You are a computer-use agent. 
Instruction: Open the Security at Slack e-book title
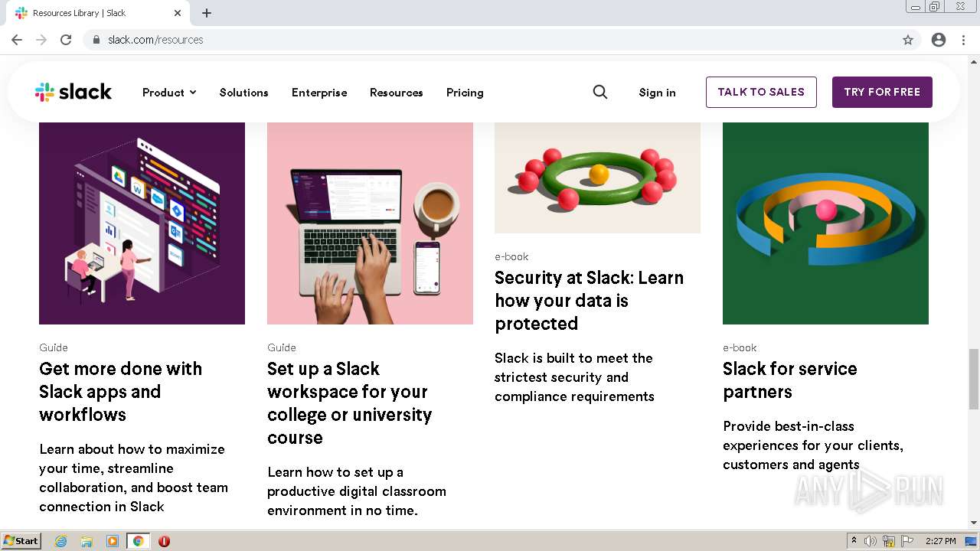[x=589, y=300]
